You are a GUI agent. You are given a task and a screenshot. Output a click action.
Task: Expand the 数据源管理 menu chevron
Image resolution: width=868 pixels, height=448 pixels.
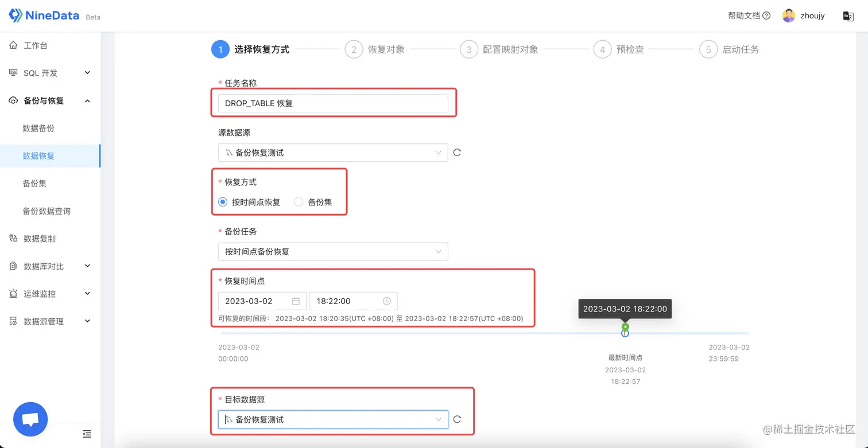pos(87,321)
